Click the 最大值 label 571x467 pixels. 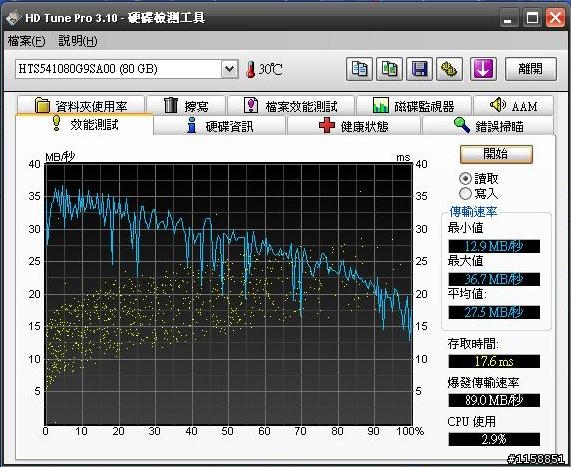tap(465, 261)
